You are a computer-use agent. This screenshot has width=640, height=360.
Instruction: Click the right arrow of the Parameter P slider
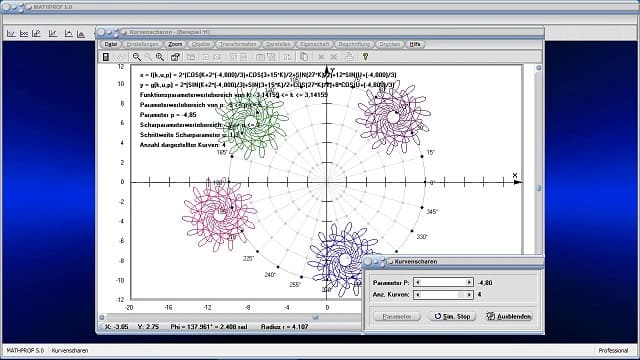coord(469,282)
